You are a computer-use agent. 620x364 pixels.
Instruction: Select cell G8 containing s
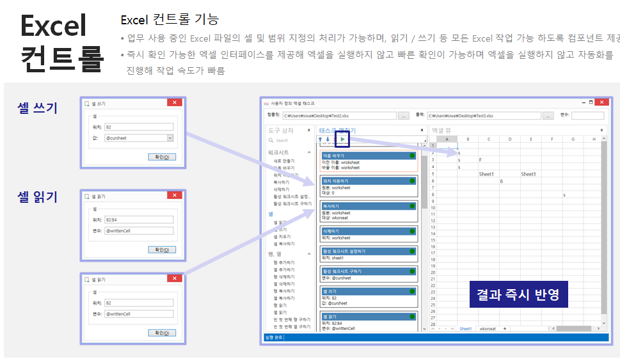point(573,195)
